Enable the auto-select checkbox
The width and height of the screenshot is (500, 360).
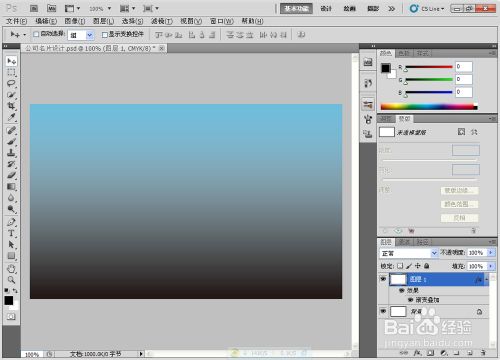point(36,34)
